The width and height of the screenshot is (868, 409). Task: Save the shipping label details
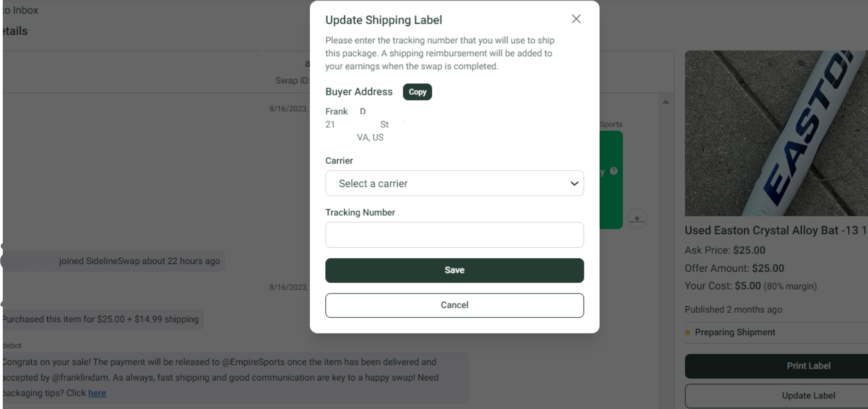(454, 270)
